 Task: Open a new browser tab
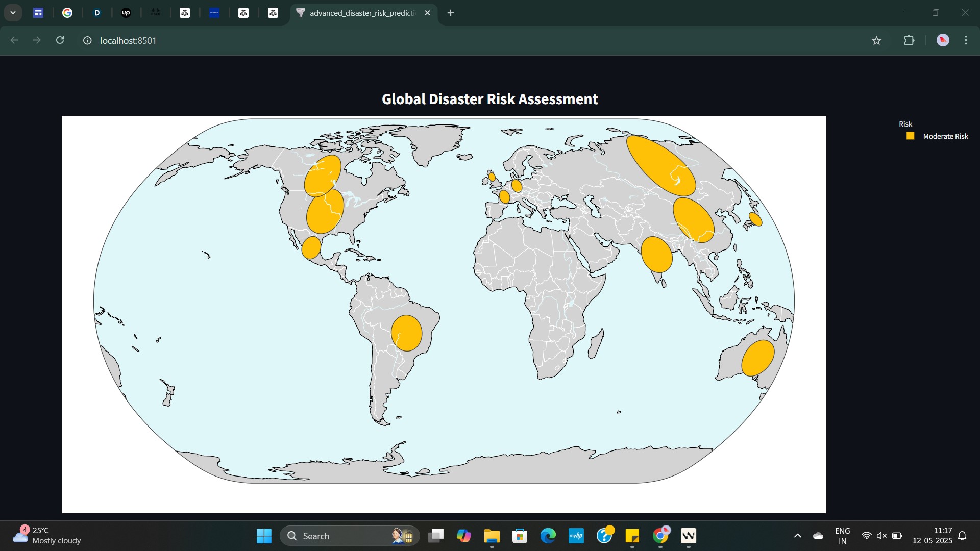click(451, 13)
